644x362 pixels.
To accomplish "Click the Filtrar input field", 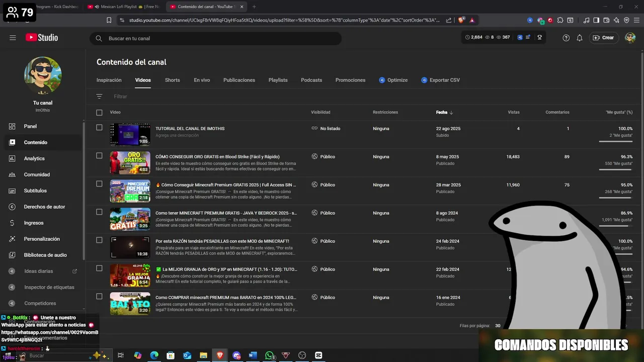I will 120,96.
